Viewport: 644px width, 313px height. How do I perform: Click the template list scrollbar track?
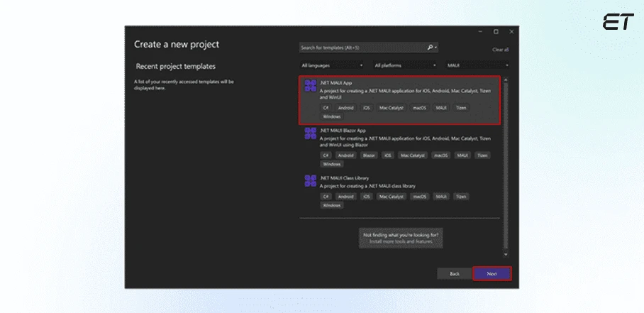coord(506,166)
